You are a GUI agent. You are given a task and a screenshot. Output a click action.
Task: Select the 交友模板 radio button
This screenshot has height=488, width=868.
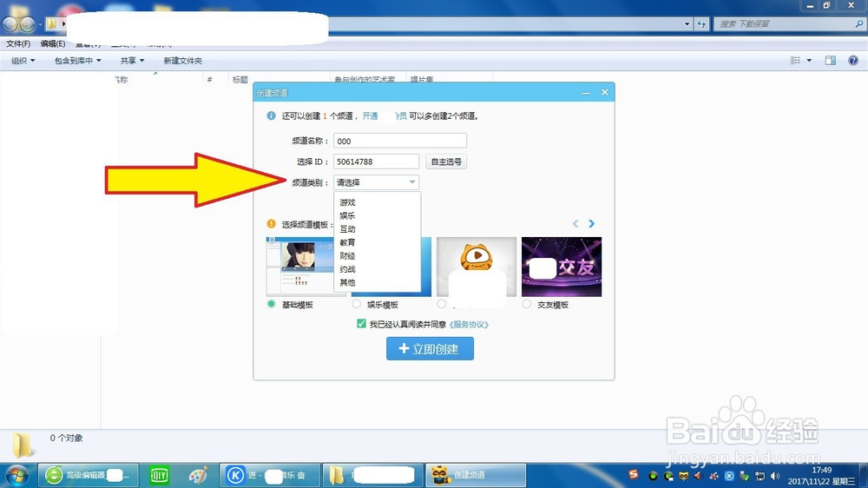tap(527, 304)
